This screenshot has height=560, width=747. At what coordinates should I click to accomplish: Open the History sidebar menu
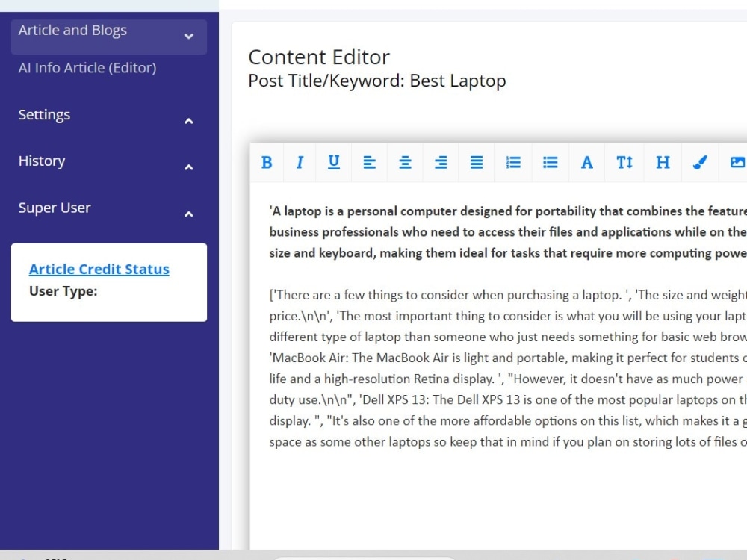pyautogui.click(x=41, y=161)
